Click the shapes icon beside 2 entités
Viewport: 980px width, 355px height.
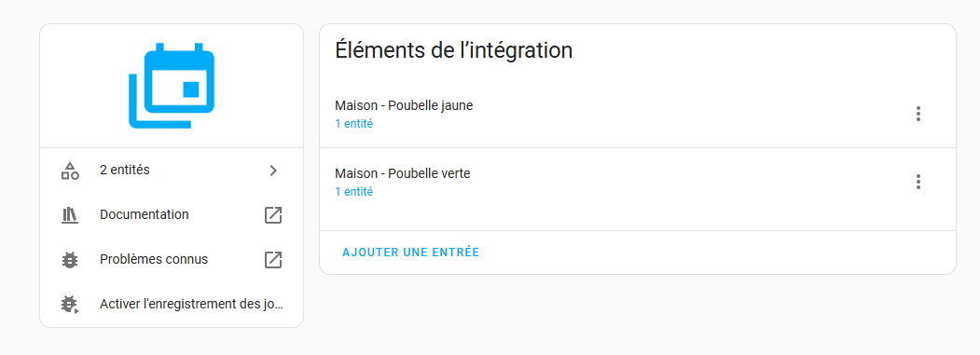coord(70,171)
